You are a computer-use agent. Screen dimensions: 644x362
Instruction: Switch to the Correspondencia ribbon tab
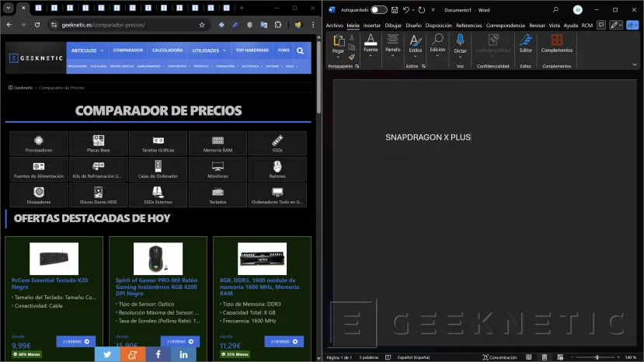pos(505,26)
